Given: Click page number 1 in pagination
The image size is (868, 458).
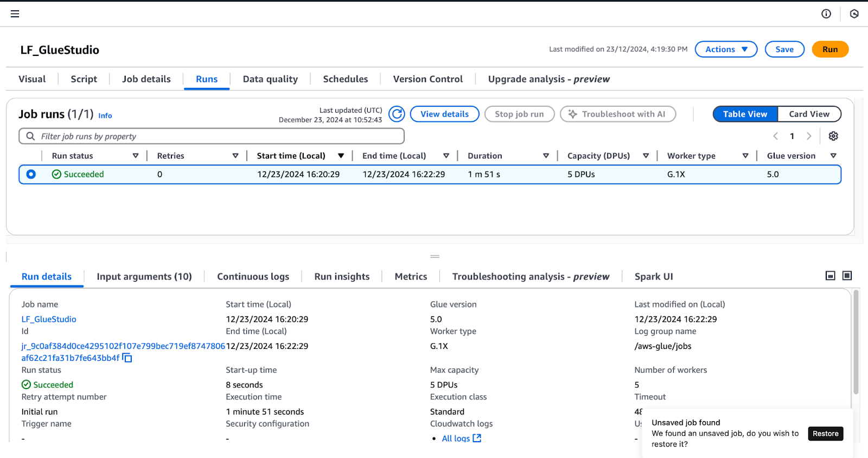Looking at the screenshot, I should pos(792,136).
